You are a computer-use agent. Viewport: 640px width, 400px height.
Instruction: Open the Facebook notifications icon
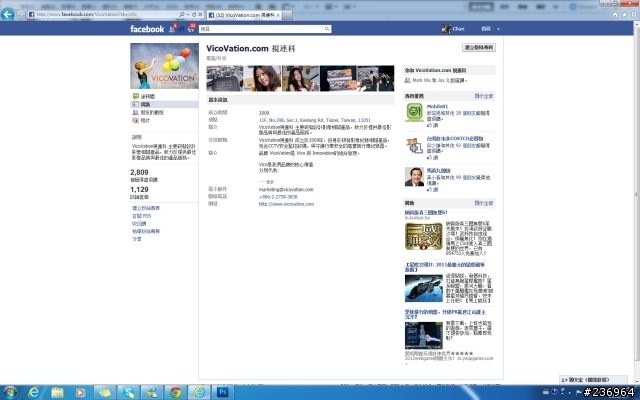[191, 29]
